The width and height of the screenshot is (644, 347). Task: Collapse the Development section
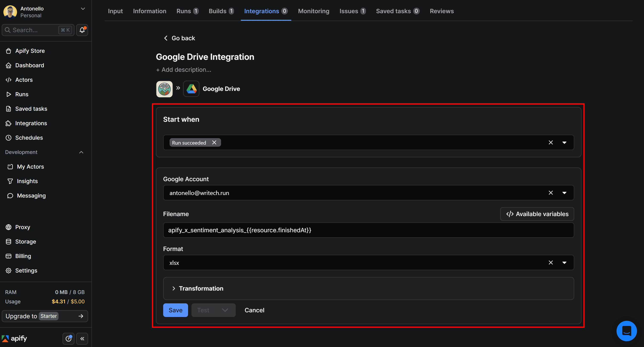click(81, 152)
